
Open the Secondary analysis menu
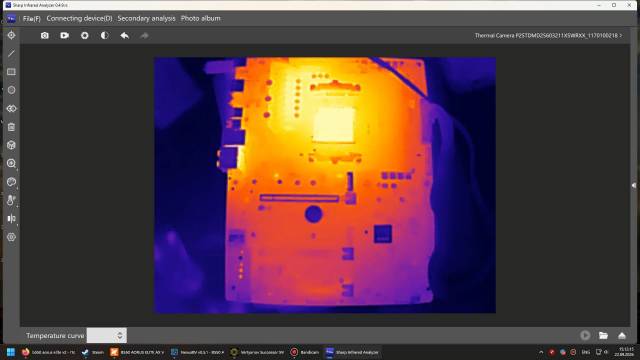click(x=146, y=18)
